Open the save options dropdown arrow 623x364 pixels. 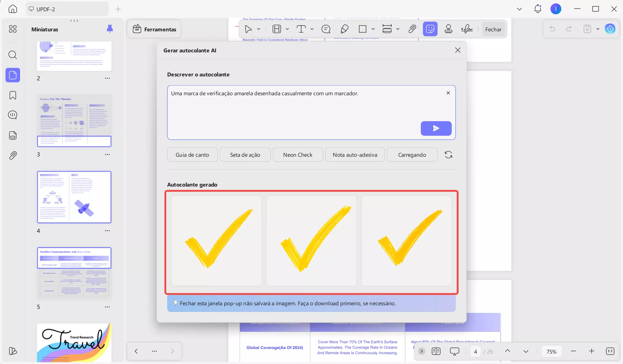(598, 29)
